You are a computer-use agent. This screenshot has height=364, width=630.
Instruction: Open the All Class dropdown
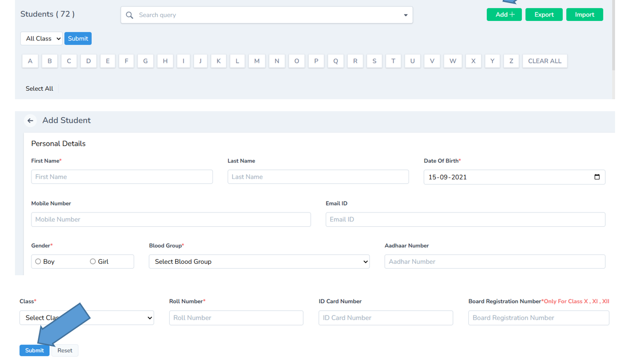click(41, 38)
